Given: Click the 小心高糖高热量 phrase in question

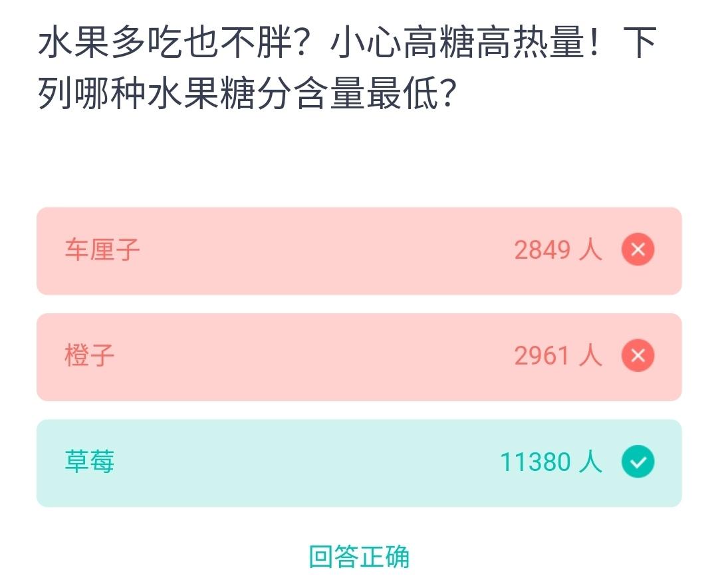Looking at the screenshot, I should coord(459,45).
